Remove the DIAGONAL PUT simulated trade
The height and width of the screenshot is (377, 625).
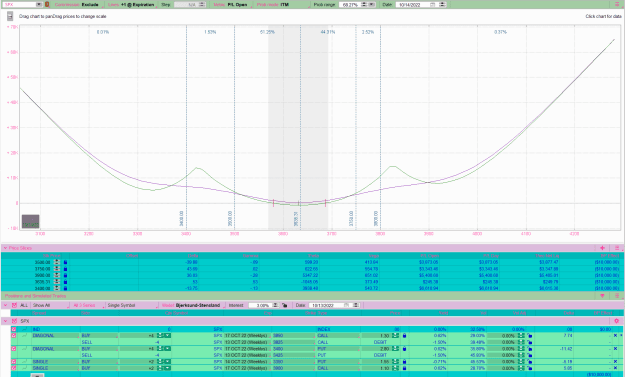[615, 349]
